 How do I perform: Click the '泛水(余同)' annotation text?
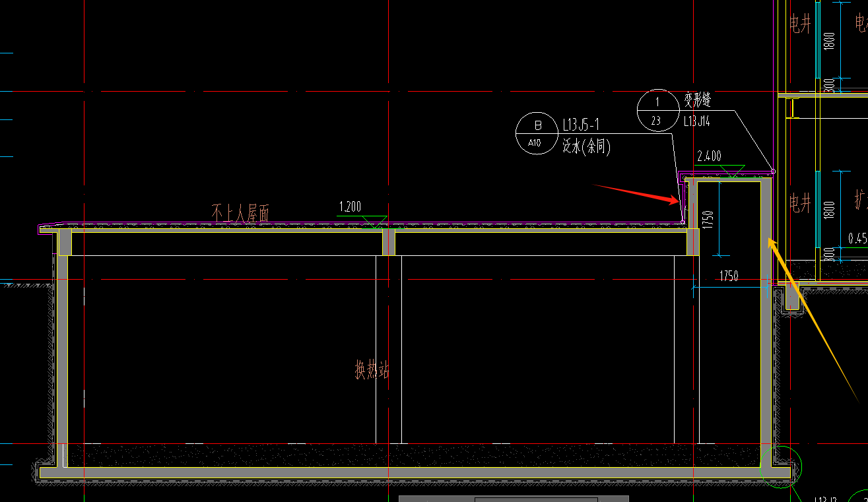586,146
